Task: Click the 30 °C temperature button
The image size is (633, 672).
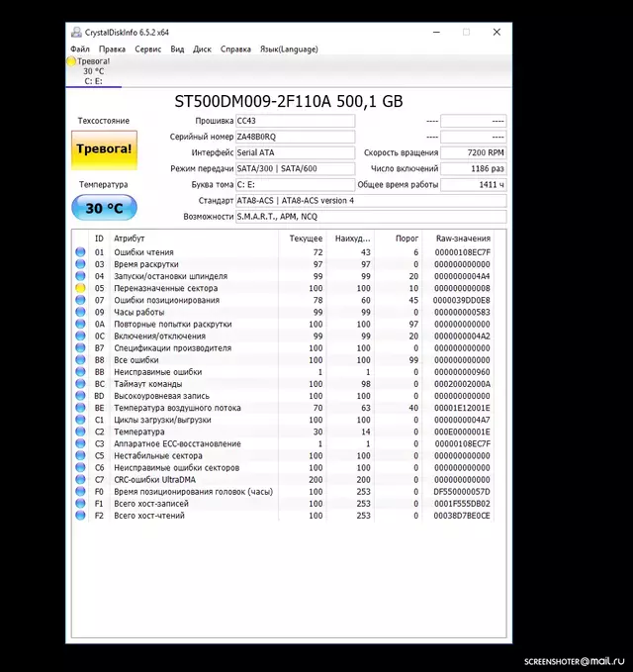Action: [104, 208]
